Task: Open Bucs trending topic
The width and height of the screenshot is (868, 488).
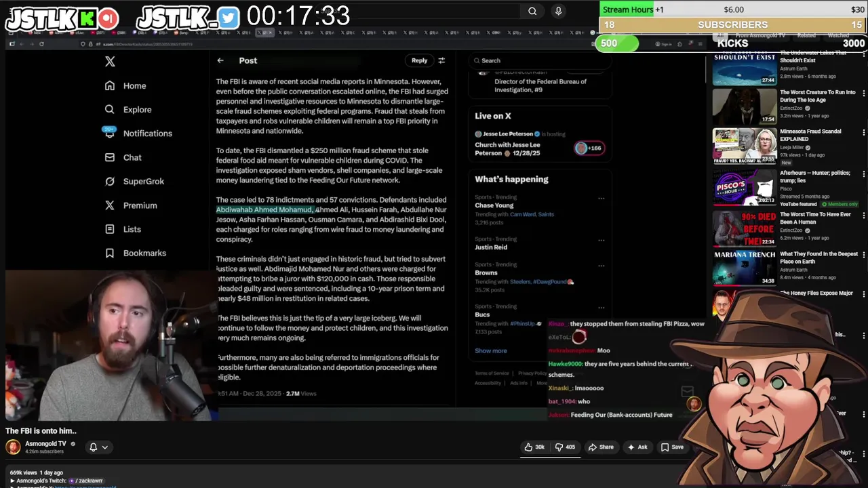Action: tap(482, 314)
